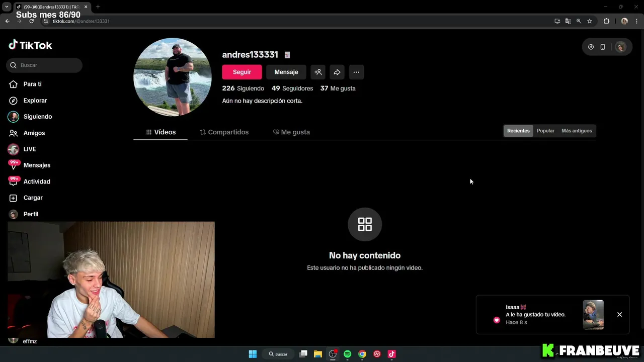
Task: Open the 49 Seguidores list
Action: [x=292, y=88]
